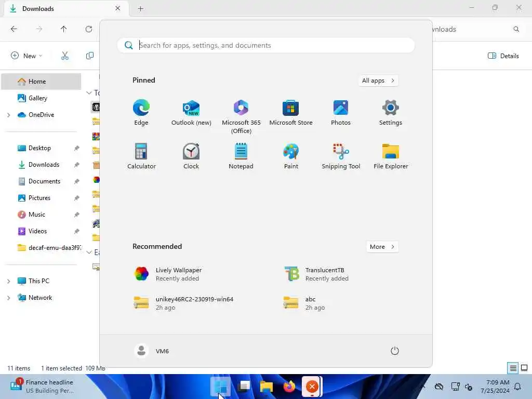532x399 pixels.
Task: Show More recommended items
Action: click(x=382, y=247)
